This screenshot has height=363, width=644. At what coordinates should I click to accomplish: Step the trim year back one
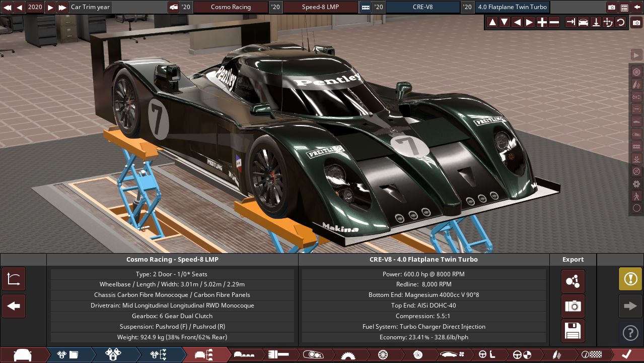(19, 7)
